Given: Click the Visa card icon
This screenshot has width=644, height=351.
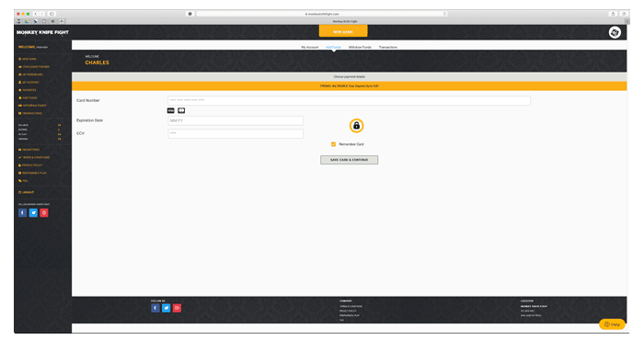Looking at the screenshot, I should click(171, 110).
